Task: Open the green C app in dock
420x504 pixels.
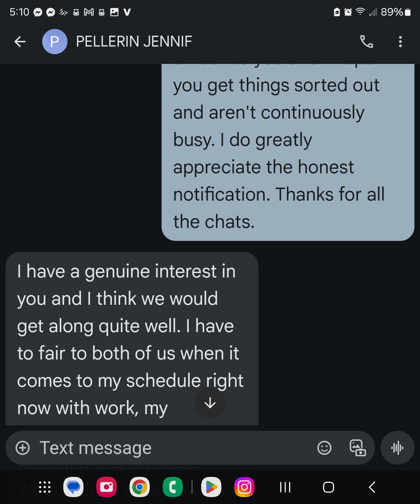Action: coord(173,487)
